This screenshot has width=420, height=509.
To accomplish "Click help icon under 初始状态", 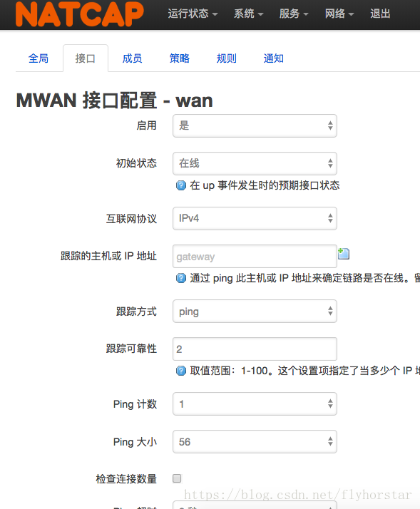I will coord(181,185).
